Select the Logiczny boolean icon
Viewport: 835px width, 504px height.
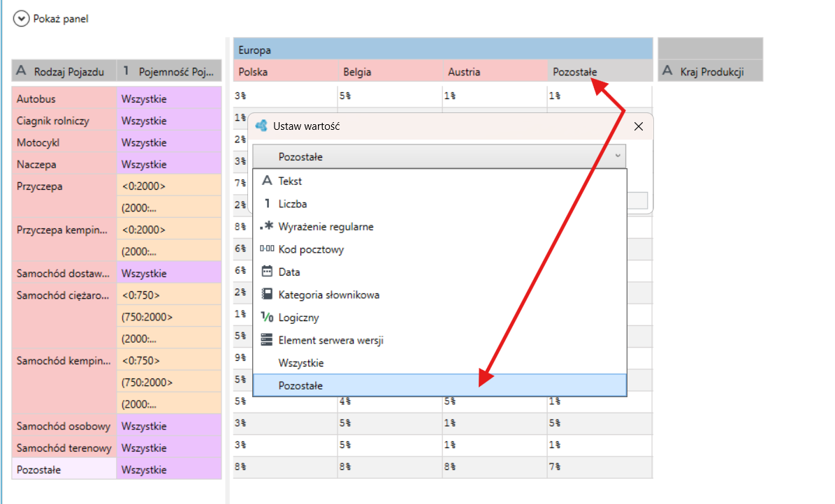click(267, 317)
